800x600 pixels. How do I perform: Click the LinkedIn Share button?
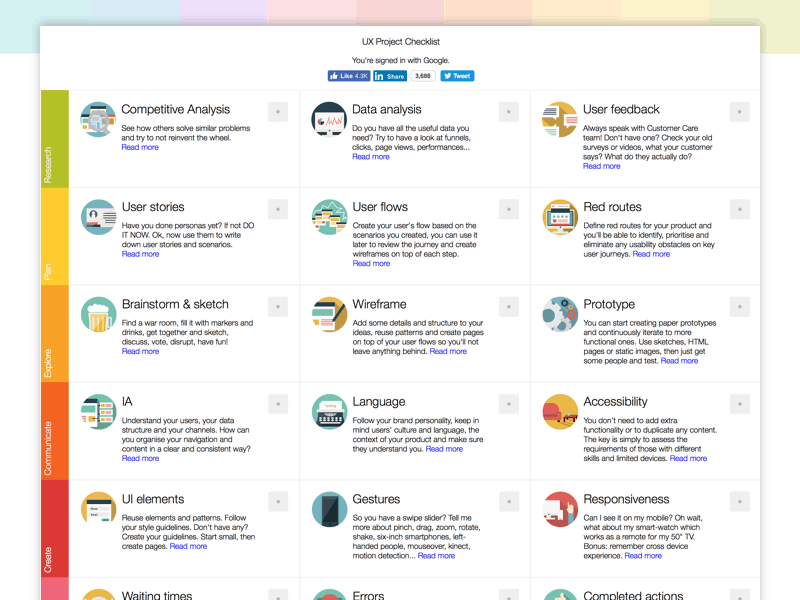click(390, 76)
